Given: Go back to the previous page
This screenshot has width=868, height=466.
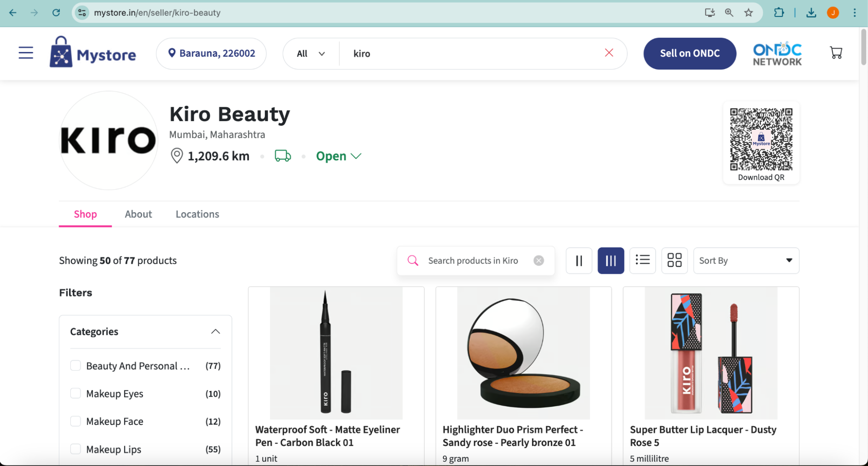Looking at the screenshot, I should pos(13,13).
